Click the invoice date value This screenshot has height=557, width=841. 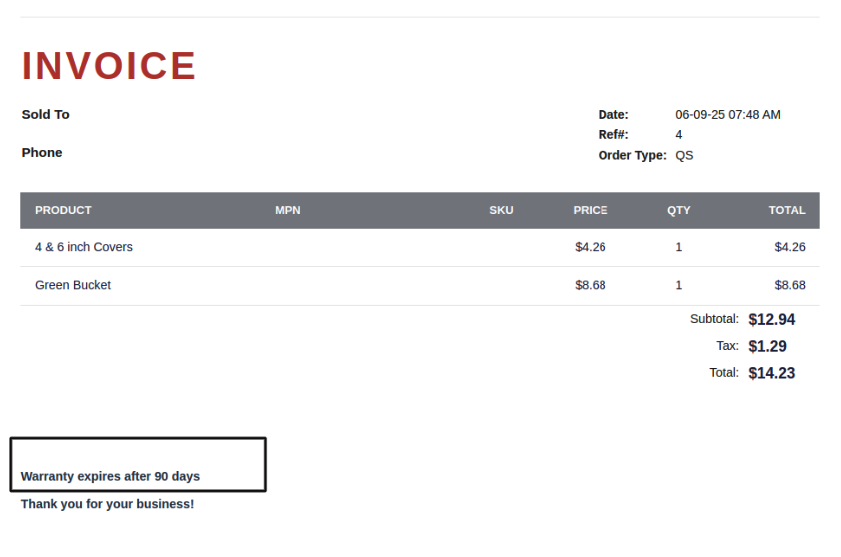coord(727,114)
